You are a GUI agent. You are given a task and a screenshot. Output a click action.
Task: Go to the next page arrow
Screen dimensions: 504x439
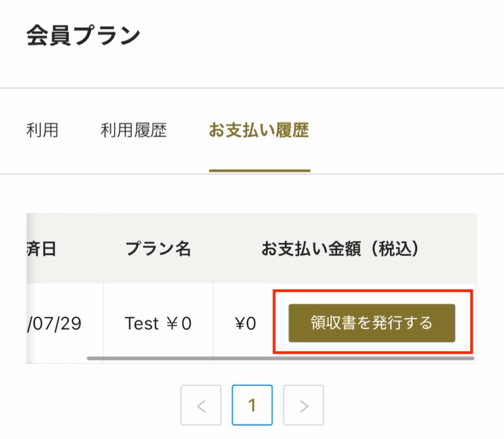point(304,405)
